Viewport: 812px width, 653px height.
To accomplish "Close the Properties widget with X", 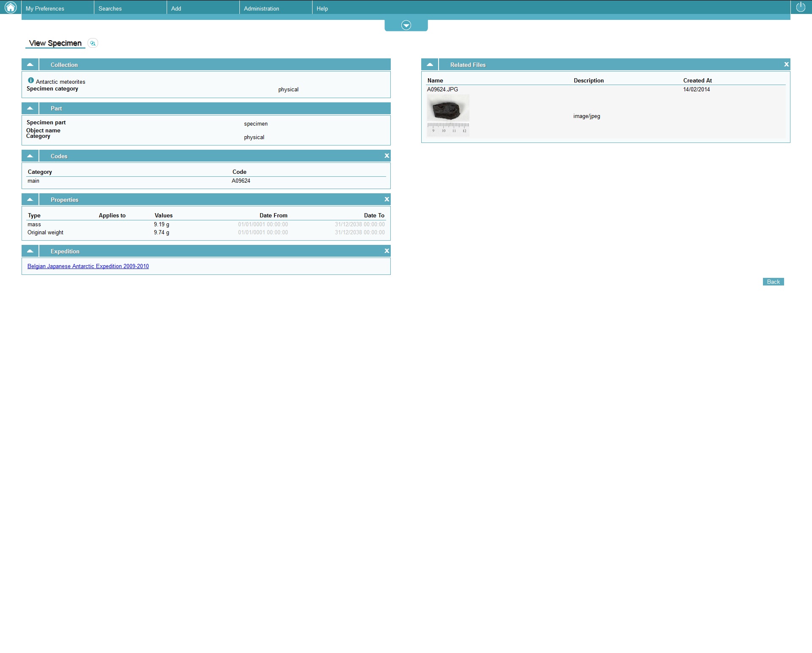I will click(387, 199).
